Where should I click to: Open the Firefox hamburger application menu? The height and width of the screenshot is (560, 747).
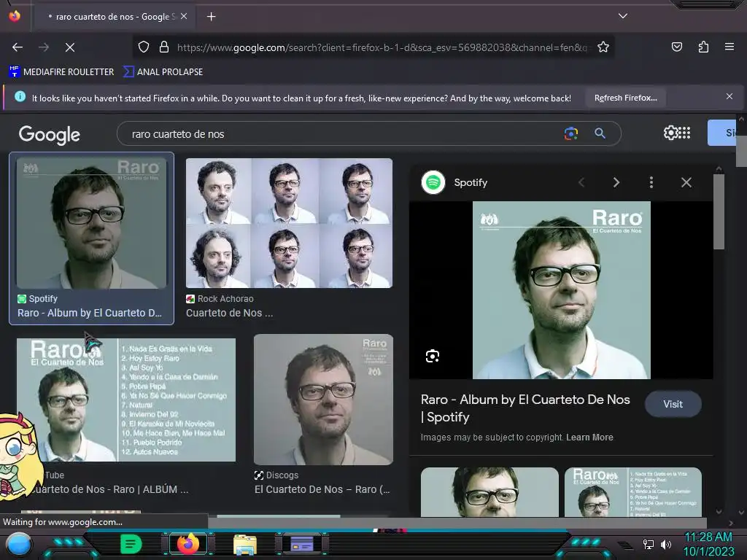tap(729, 47)
